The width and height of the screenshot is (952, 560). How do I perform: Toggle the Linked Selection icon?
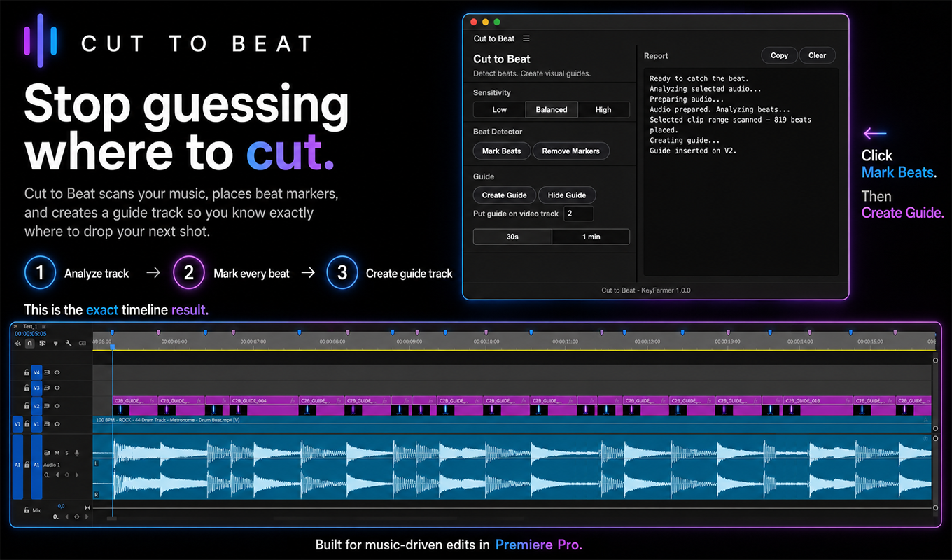[x=43, y=343]
